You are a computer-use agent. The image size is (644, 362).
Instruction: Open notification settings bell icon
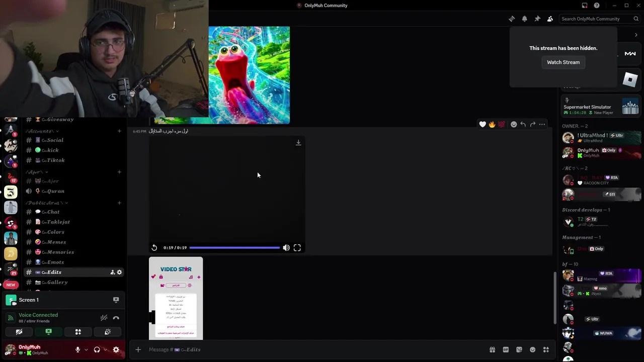pyautogui.click(x=524, y=19)
